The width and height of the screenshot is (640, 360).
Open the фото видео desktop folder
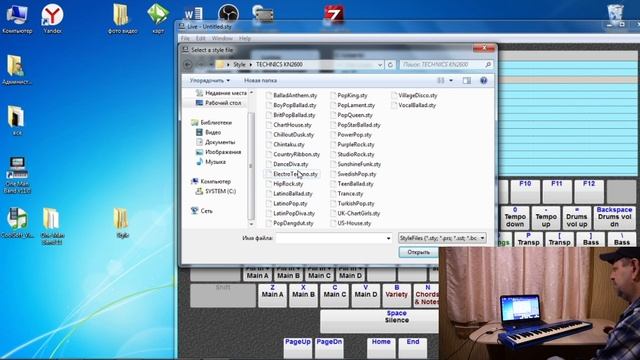click(122, 18)
